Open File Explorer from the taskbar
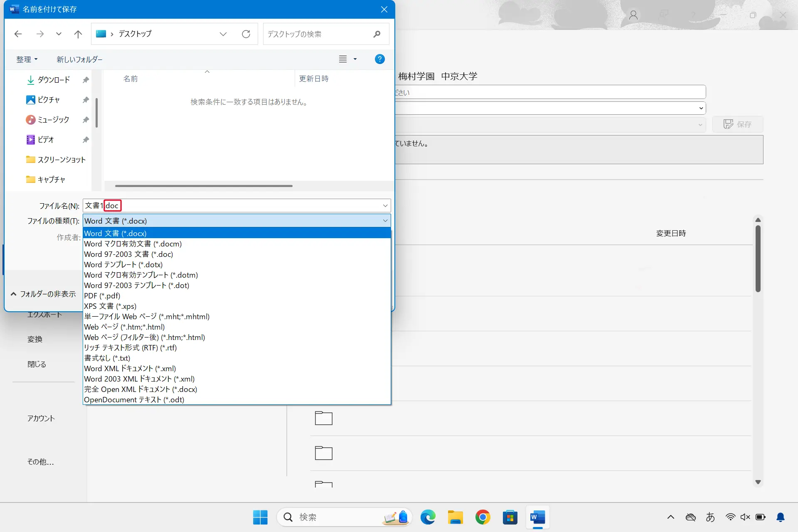798x532 pixels. point(455,517)
